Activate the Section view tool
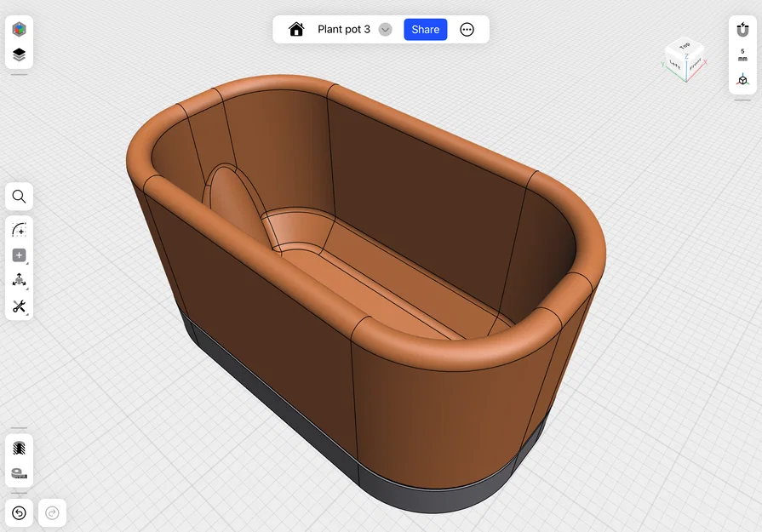The width and height of the screenshot is (762, 532). (19, 446)
